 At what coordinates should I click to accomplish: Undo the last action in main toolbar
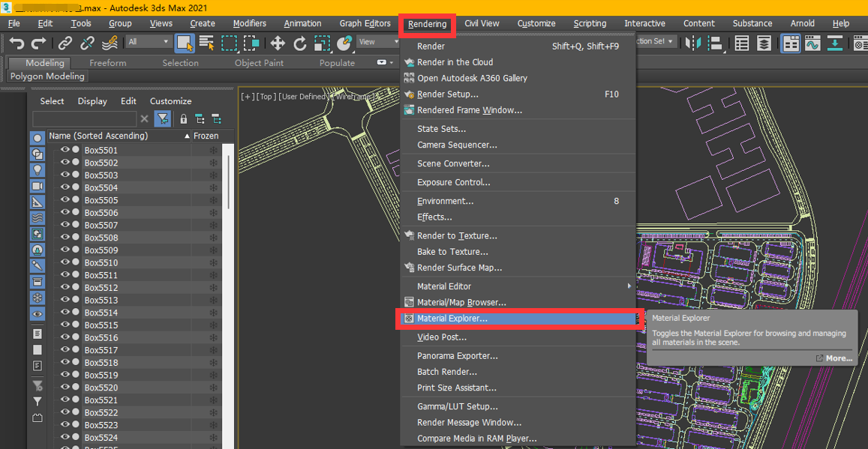pyautogui.click(x=17, y=42)
